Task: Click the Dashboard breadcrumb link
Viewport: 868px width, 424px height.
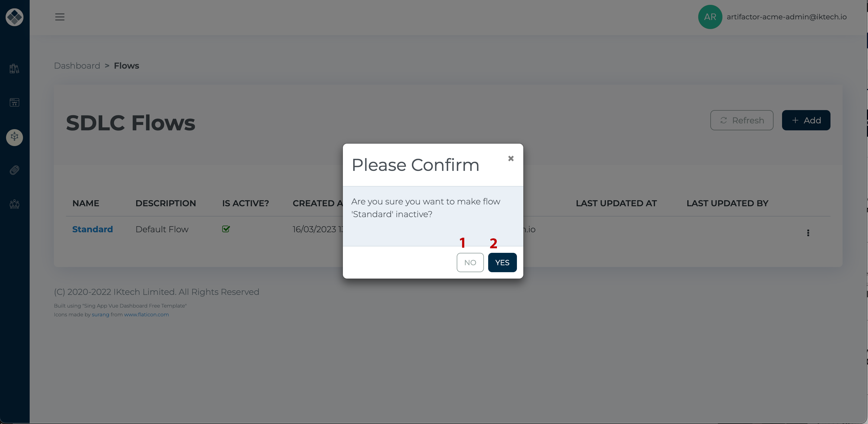Action: [x=77, y=65]
